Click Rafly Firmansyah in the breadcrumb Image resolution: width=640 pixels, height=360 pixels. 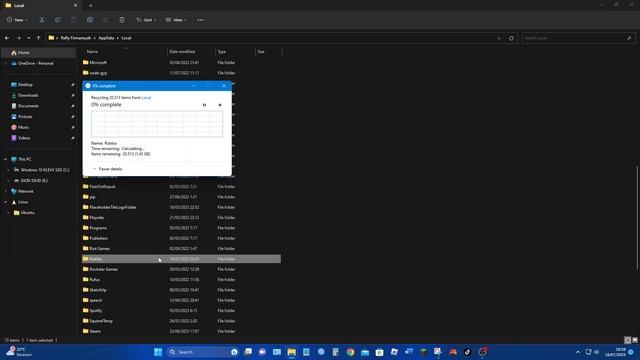pos(76,38)
